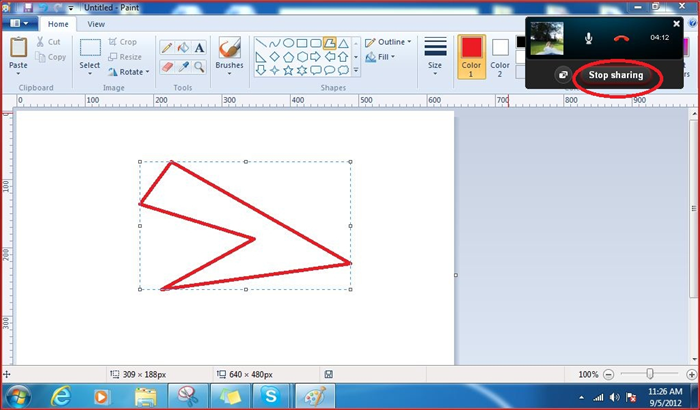Expand the Shapes gallery More arrow
Image resolution: width=700 pixels, height=410 pixels.
[x=356, y=70]
